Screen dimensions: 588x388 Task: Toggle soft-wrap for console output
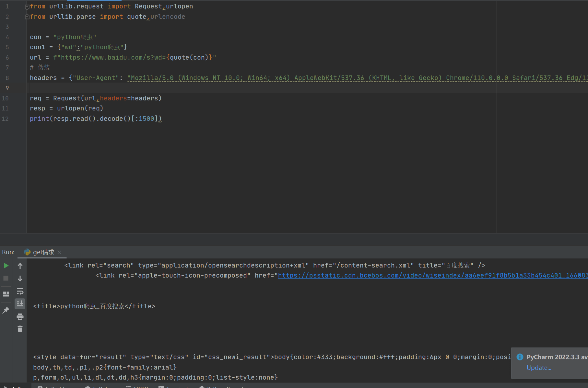coord(20,291)
